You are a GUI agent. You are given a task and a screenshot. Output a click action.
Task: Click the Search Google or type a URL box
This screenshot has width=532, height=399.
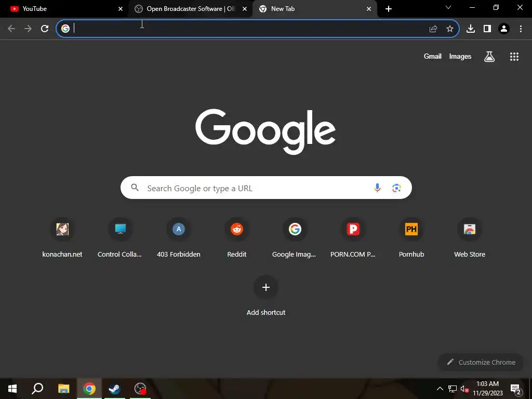tap(266, 188)
